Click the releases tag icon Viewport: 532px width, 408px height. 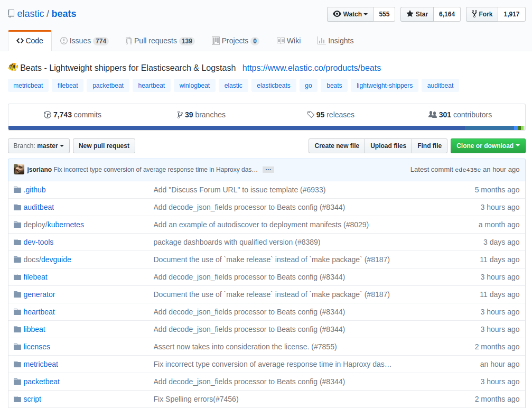pyautogui.click(x=311, y=115)
